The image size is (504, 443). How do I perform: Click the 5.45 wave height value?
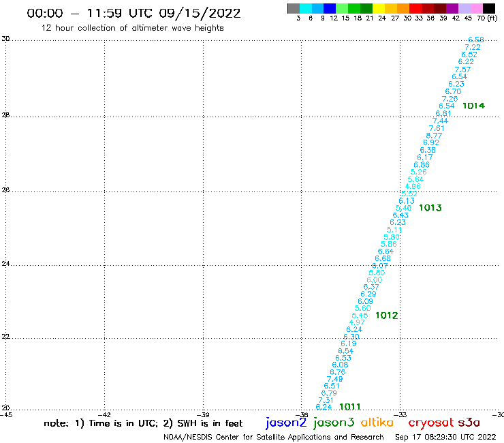click(360, 316)
